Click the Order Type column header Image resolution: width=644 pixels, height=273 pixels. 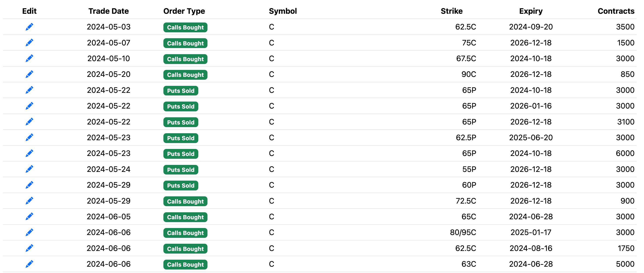(184, 11)
